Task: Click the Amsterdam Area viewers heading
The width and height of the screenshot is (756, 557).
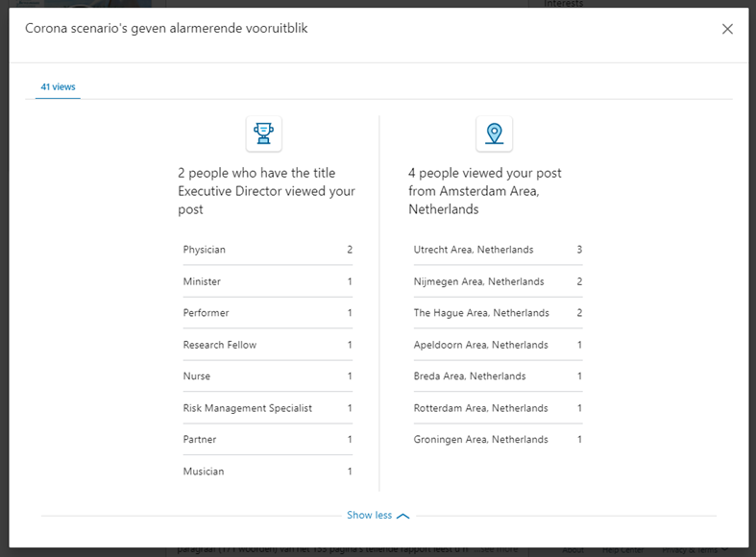Action: tap(484, 191)
